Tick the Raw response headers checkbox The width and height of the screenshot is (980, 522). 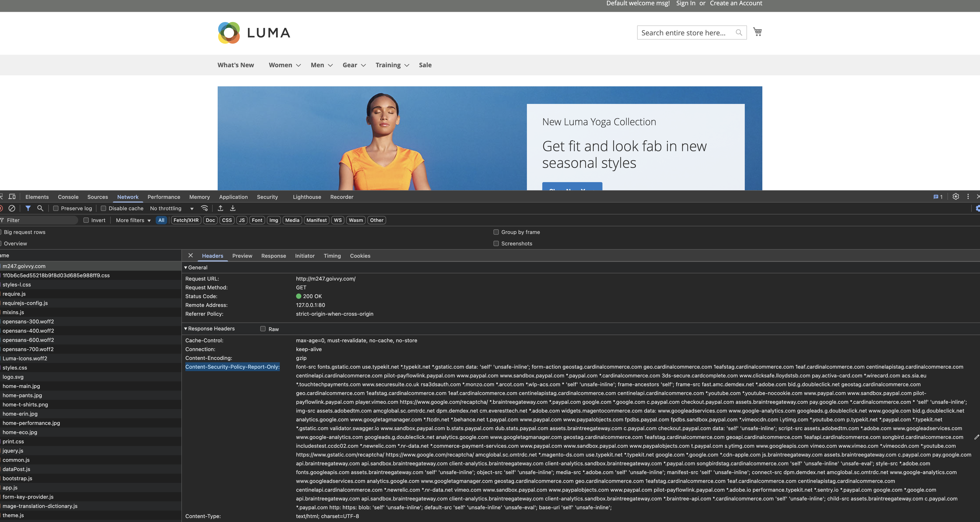[x=263, y=329]
